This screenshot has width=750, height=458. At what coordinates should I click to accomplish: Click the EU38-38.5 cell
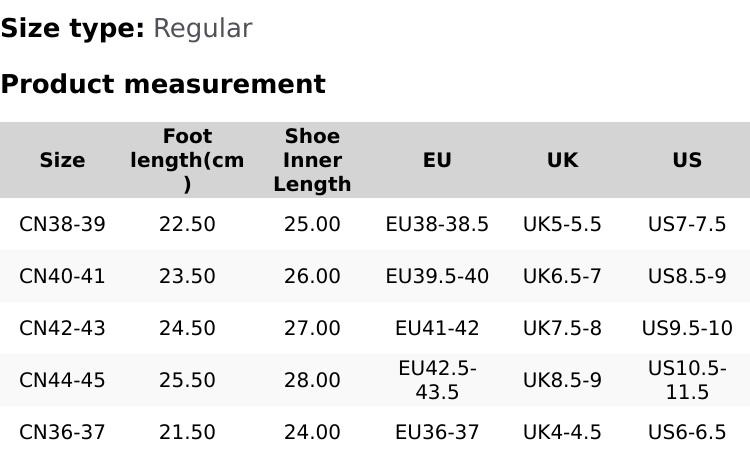tap(437, 224)
